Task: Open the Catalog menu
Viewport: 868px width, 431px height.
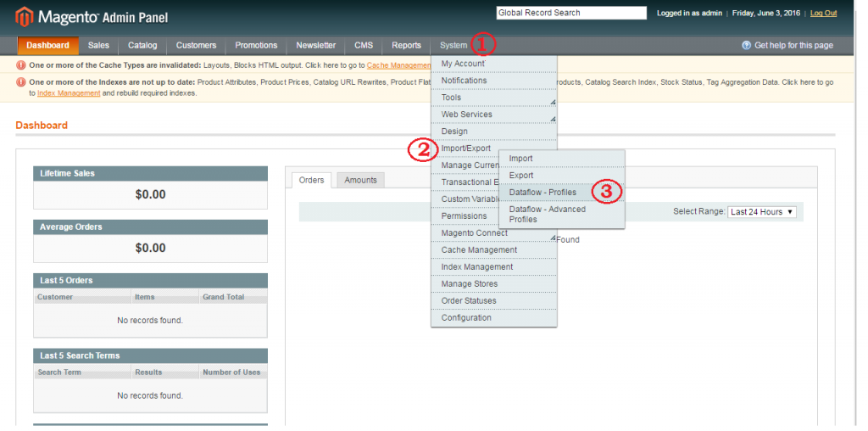Action: tap(142, 46)
